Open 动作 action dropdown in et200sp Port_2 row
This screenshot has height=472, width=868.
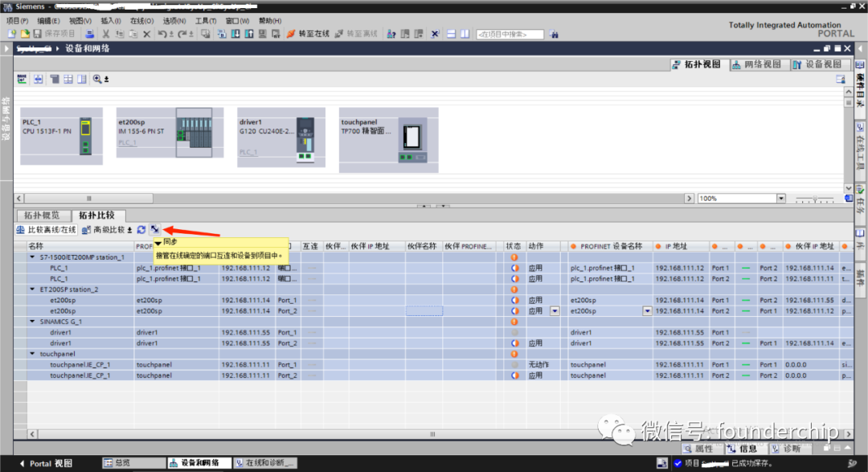tap(554, 311)
